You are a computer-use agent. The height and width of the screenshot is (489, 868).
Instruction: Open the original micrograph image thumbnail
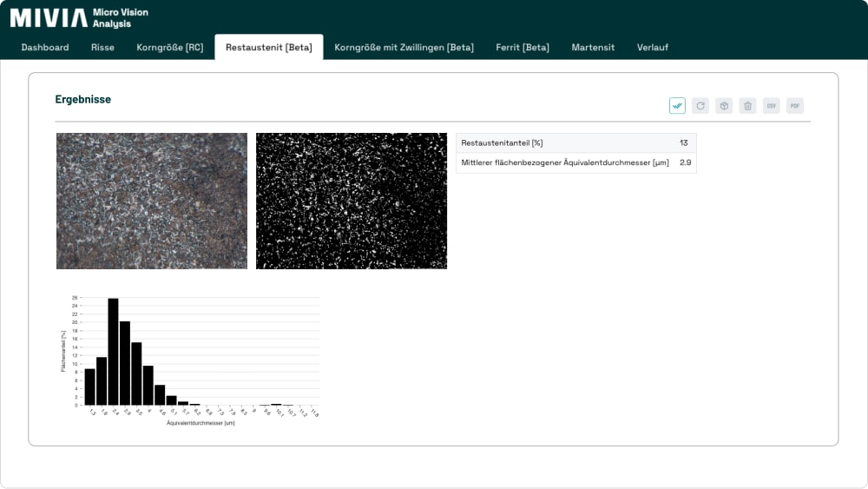152,201
